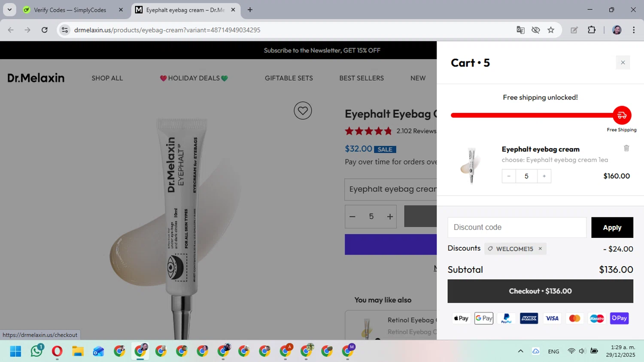Open the SHOP ALL menu

click(x=107, y=78)
